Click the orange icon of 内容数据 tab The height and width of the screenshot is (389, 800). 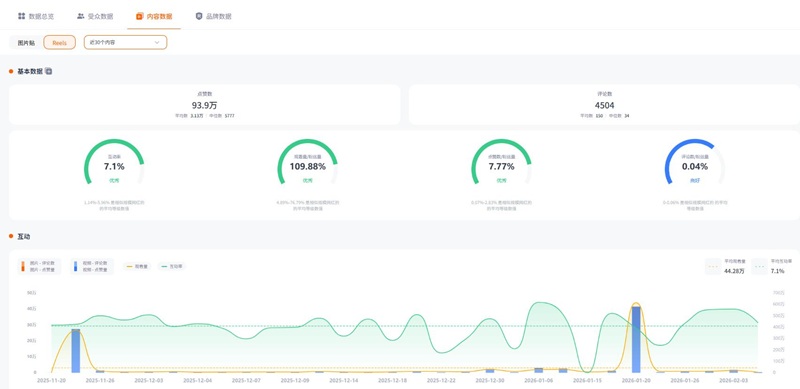click(x=139, y=16)
